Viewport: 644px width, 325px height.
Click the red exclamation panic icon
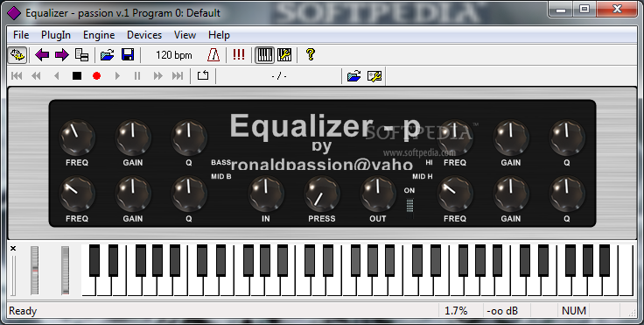[239, 54]
